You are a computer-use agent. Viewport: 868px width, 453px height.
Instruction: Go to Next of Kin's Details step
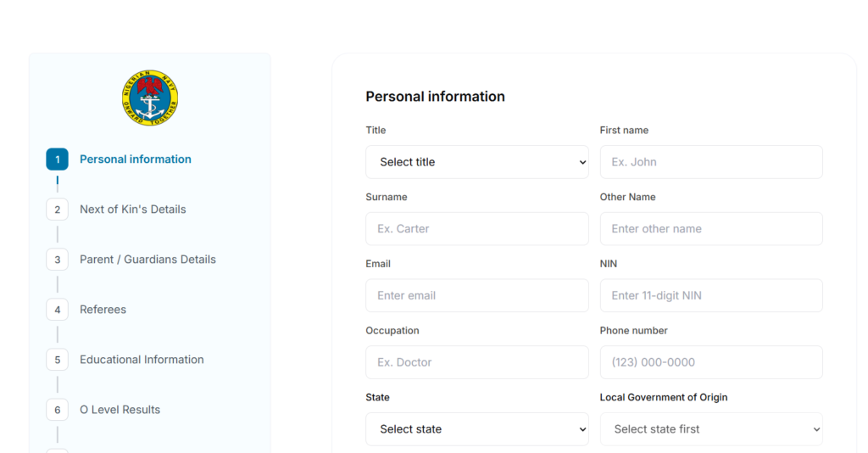point(133,210)
